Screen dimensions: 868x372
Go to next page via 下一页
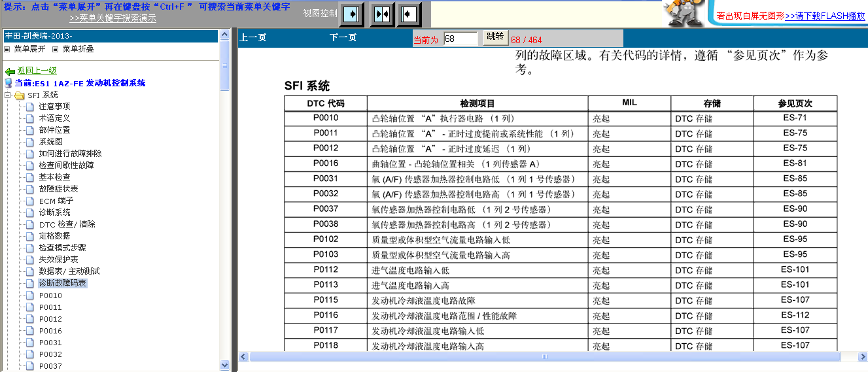(x=343, y=38)
